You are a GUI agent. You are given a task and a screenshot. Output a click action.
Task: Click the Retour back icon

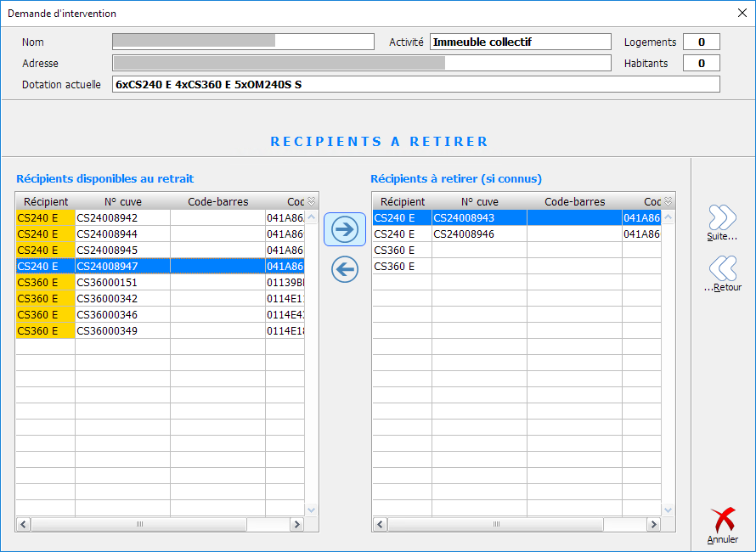pyautogui.click(x=722, y=269)
